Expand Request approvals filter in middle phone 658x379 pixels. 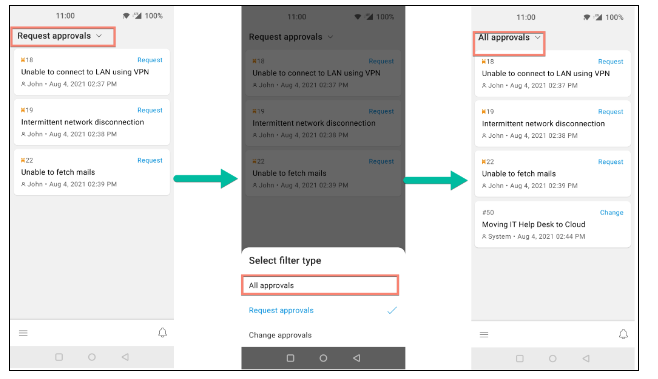pyautogui.click(x=291, y=37)
